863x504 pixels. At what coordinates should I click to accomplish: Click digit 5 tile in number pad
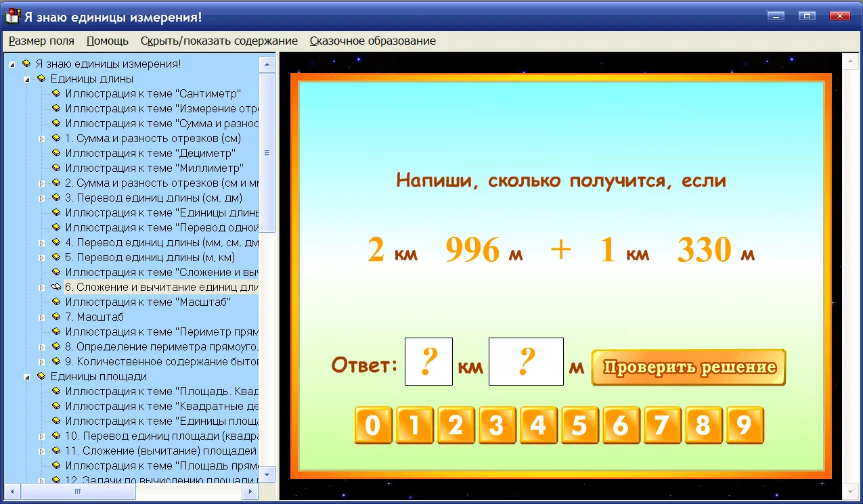point(579,425)
